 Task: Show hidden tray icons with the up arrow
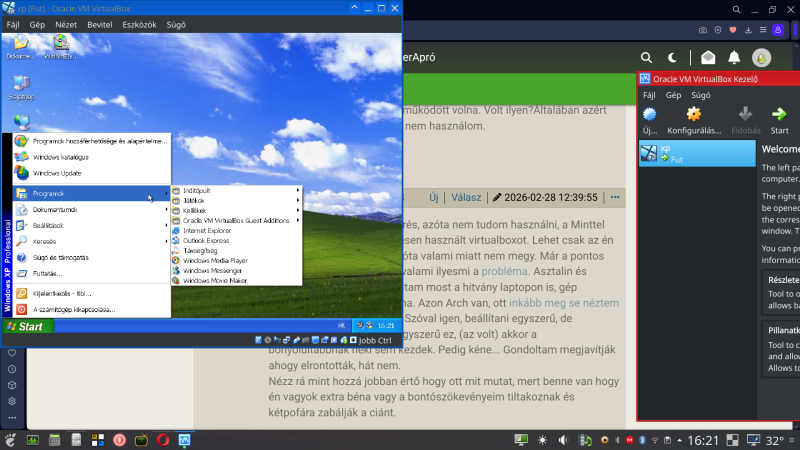click(x=679, y=440)
